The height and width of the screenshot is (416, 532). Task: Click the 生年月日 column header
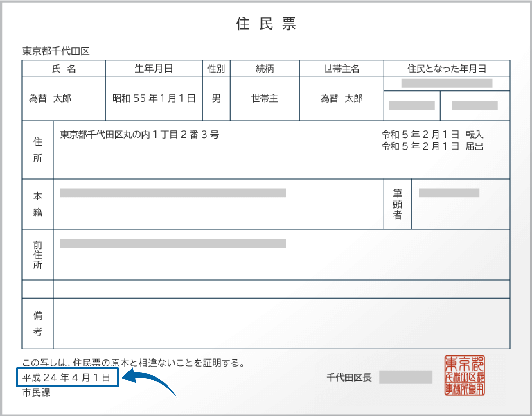click(x=154, y=69)
